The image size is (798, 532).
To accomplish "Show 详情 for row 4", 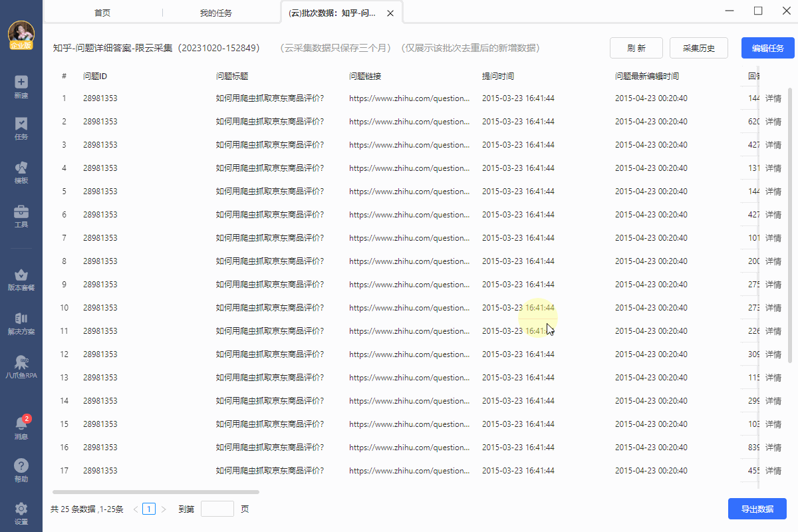I will pos(773,168).
